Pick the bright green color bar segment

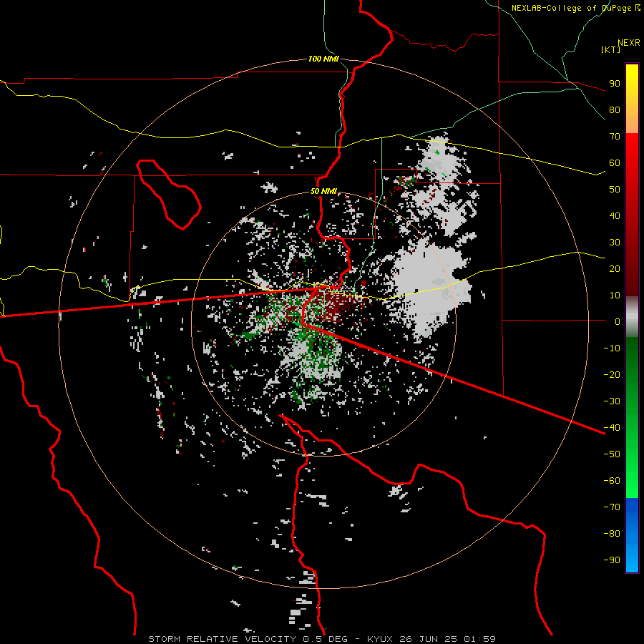coord(632,472)
